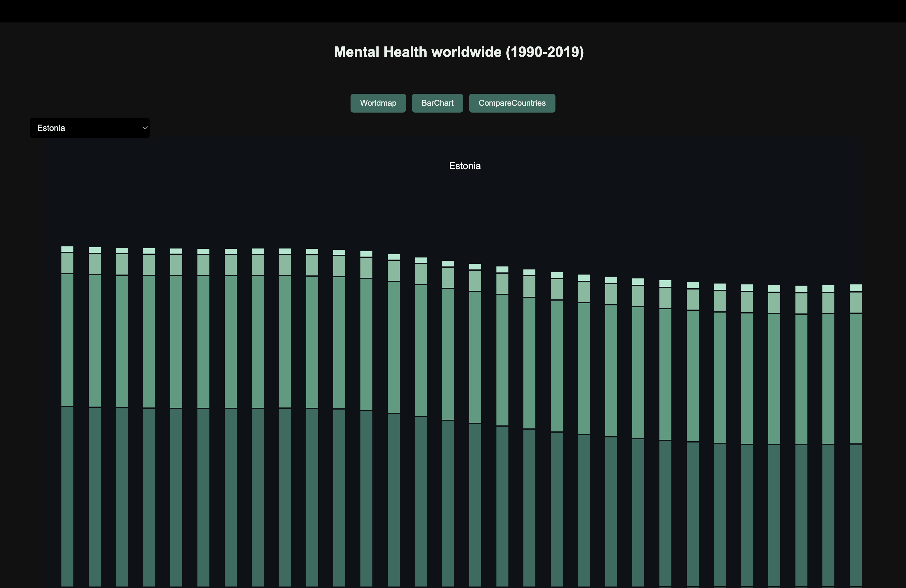Click the last (rightmost) stacked bar's large middle green segment
Screen dimensions: 906x588
pos(855,378)
